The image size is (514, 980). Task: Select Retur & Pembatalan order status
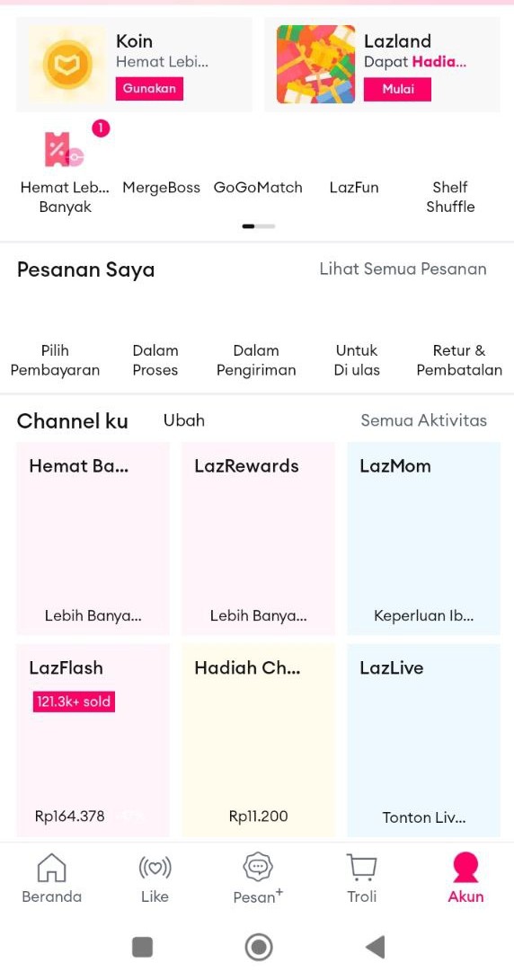pos(459,360)
